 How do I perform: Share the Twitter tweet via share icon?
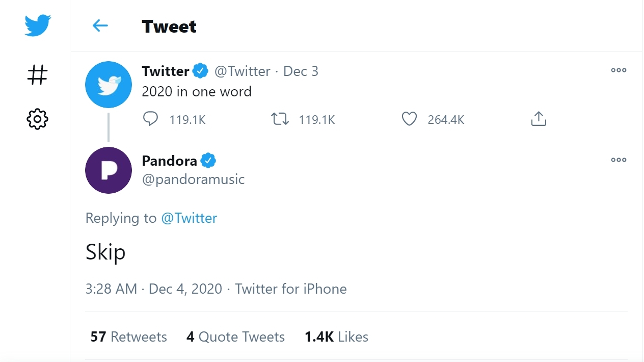tap(539, 119)
